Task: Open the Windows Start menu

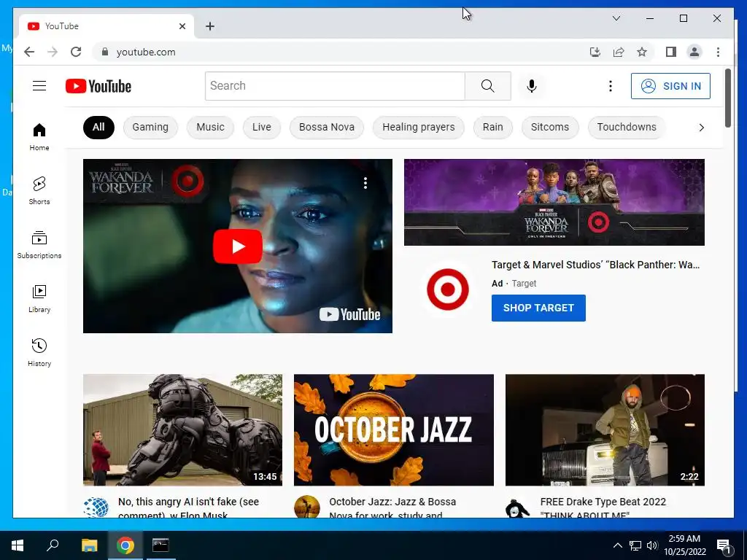Action: coord(18,545)
